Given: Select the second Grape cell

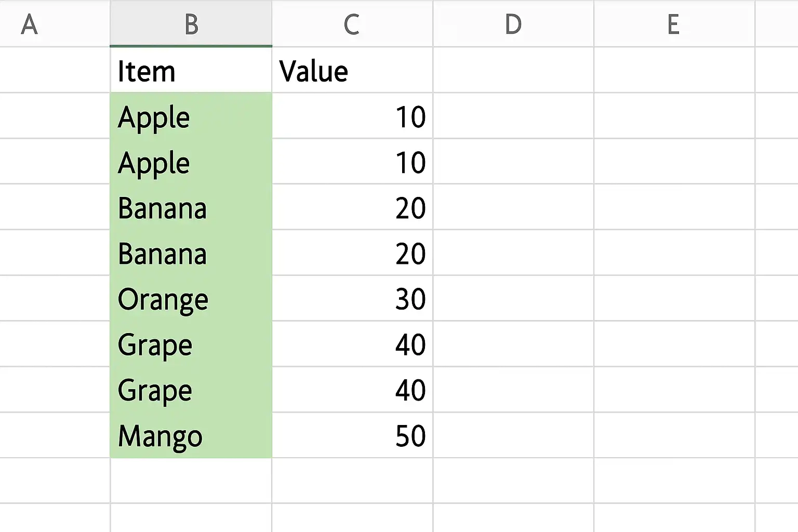Looking at the screenshot, I should [191, 390].
